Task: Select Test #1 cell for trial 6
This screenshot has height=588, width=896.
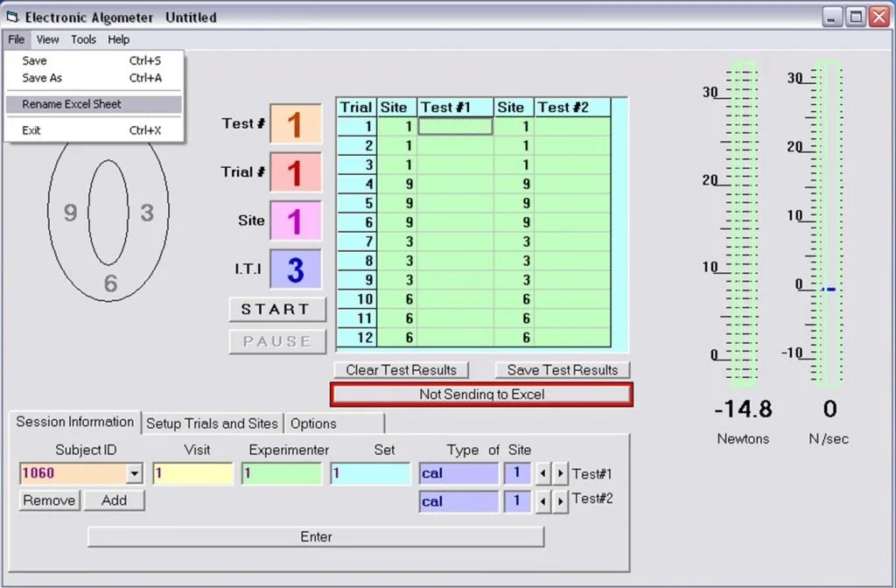Action: coord(455,222)
